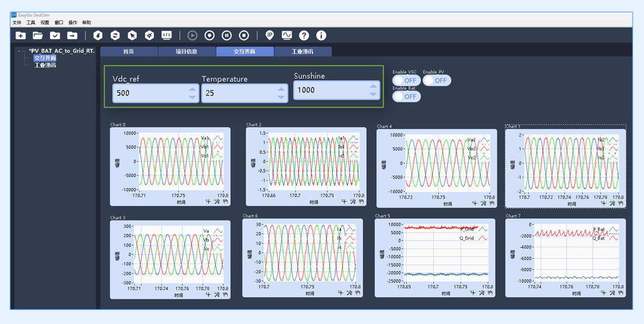Image resolution: width=644 pixels, height=324 pixels.
Task: Click the Q_Grid red legend swatch in Chart 5
Action: (x=482, y=238)
